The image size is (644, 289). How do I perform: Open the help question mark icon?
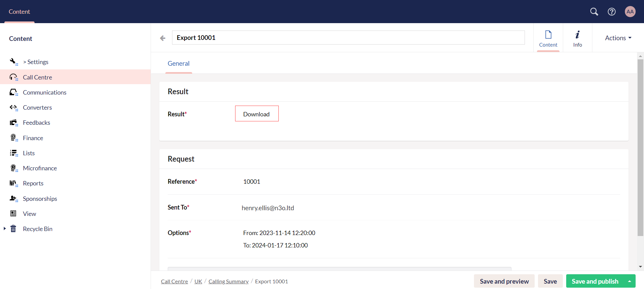point(612,12)
